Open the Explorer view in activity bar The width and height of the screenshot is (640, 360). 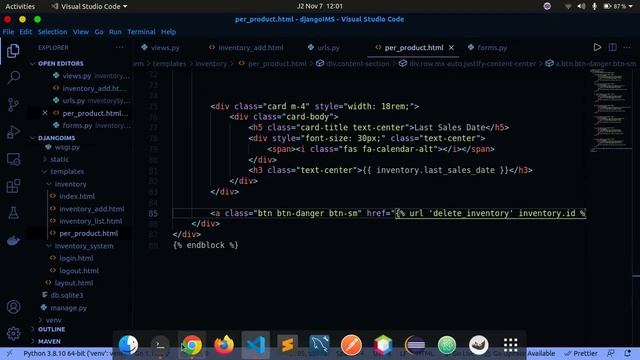pyautogui.click(x=13, y=51)
